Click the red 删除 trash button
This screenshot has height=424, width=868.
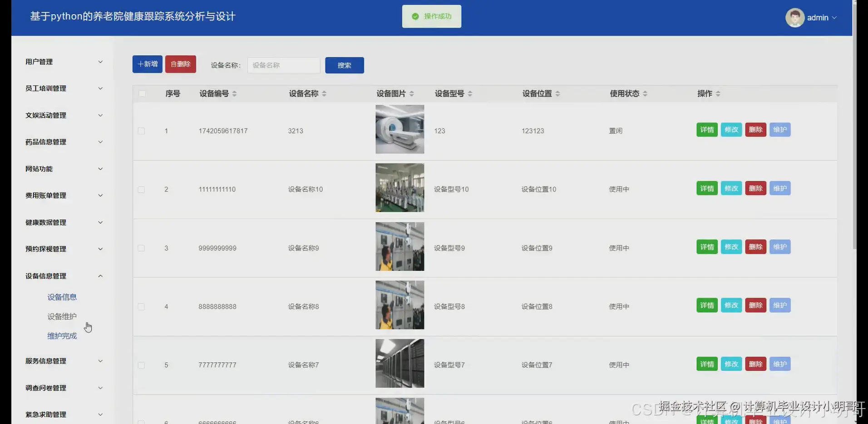pos(180,64)
